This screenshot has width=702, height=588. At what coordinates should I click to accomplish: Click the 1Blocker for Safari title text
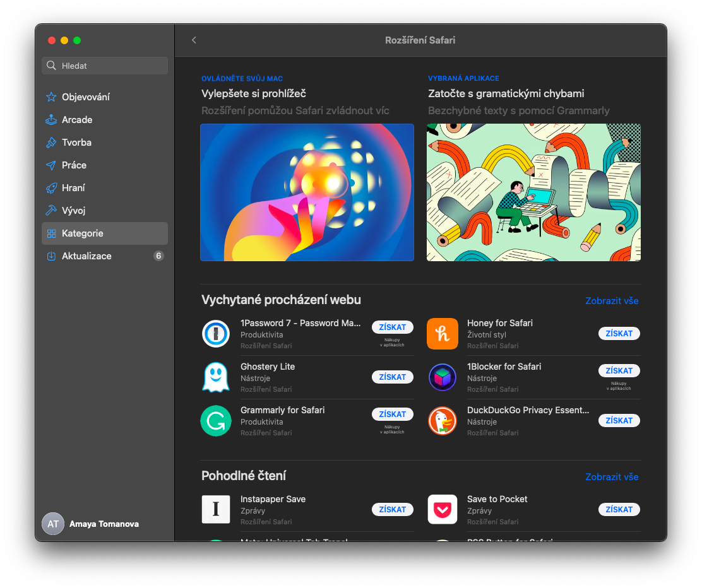point(504,367)
